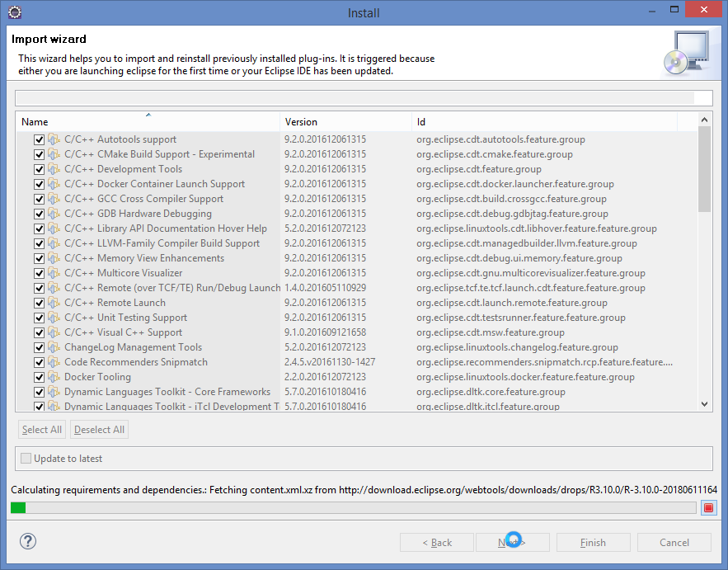Click the scroll down arrow of list

click(x=704, y=403)
